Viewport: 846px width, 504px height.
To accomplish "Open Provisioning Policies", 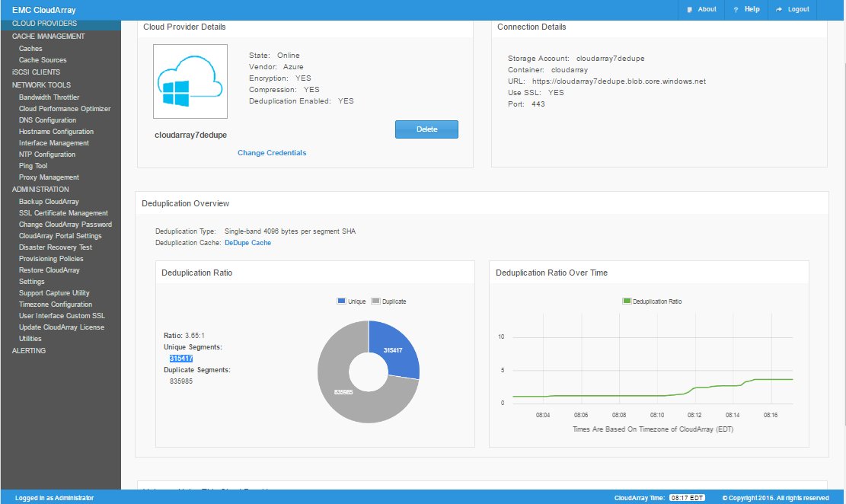I will [51, 259].
